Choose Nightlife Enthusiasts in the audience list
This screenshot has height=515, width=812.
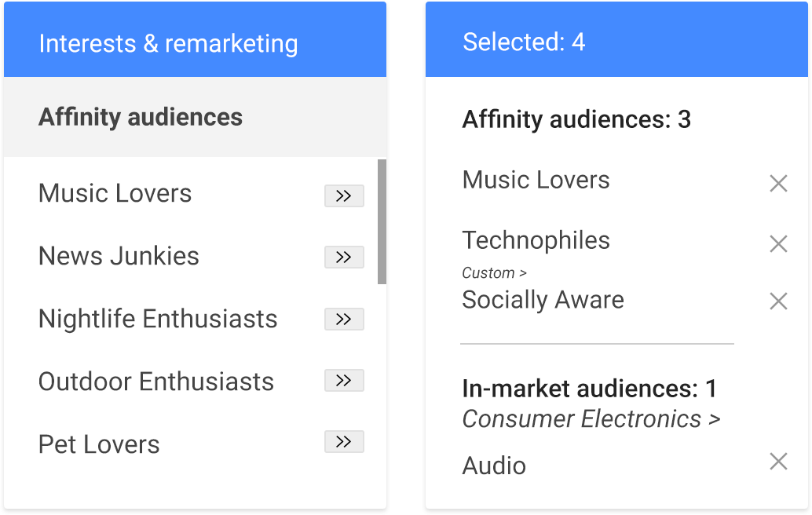coord(158,320)
